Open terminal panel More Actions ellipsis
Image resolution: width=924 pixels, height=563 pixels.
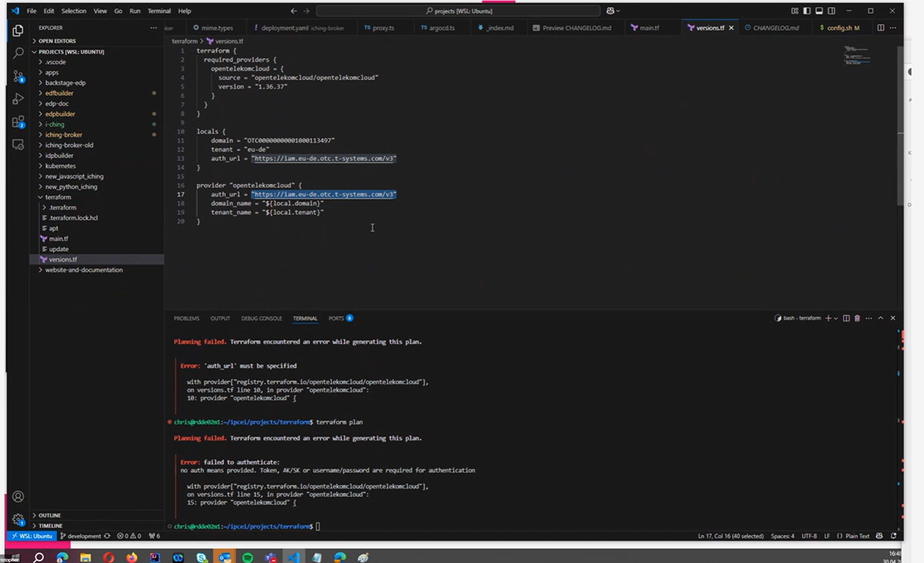tap(869, 318)
